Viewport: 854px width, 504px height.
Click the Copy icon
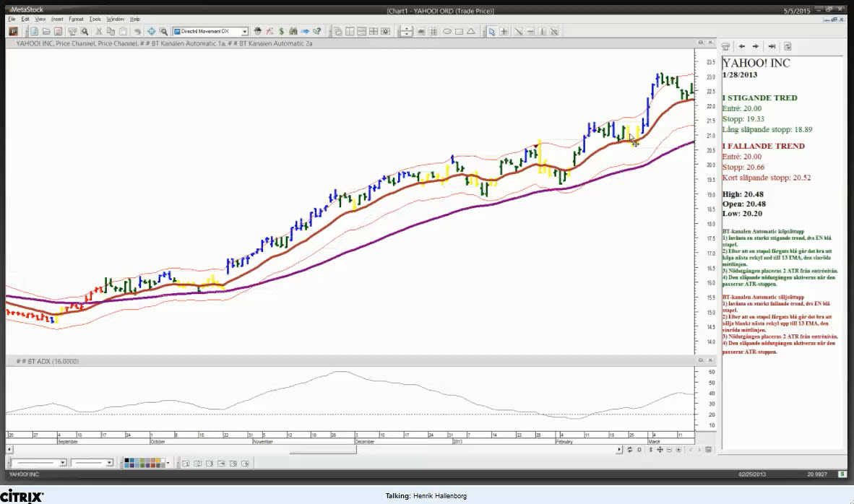pos(111,32)
